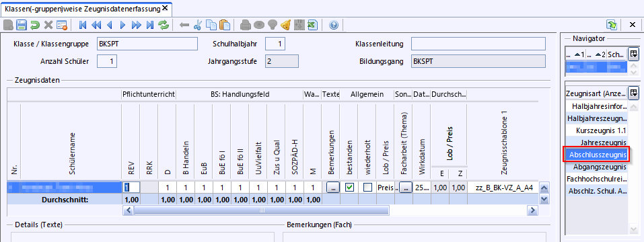Click the scissors cut icon
644x242 pixels.
point(198,25)
